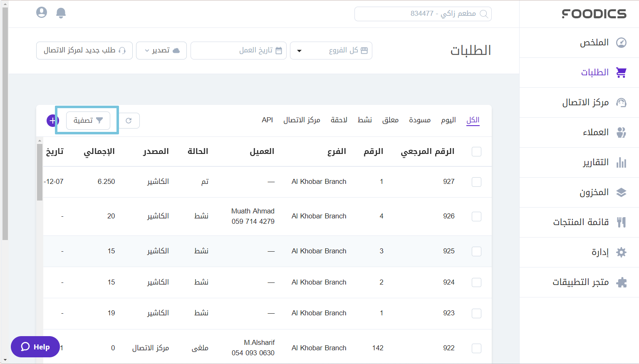Switch to the نشط (Active) tab
Screen dimensions: 639x364
coord(365,120)
